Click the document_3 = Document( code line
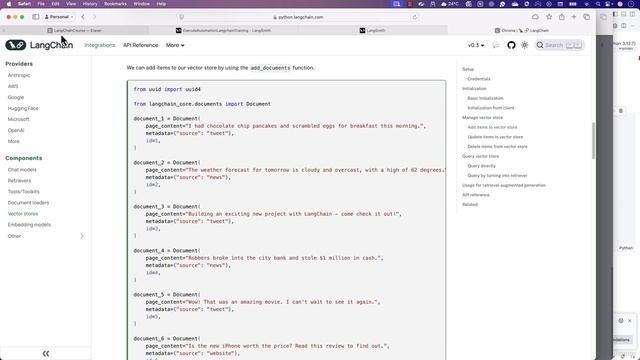This screenshot has width=640, height=360. pos(167,207)
